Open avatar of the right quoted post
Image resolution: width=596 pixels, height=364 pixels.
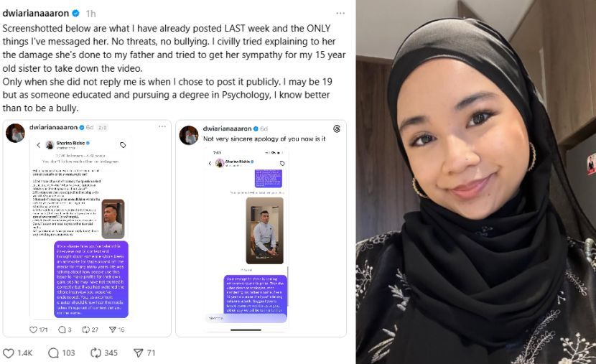[189, 135]
